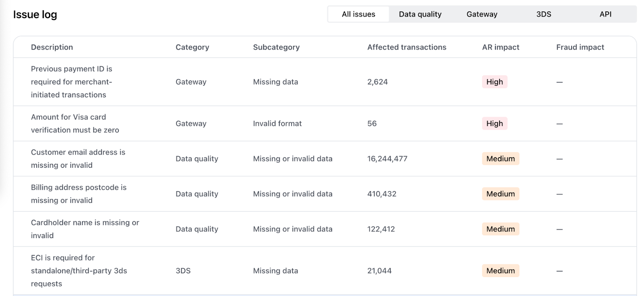Click the 16,244,477 affected transactions value
The width and height of the screenshot is (644, 296).
point(387,158)
